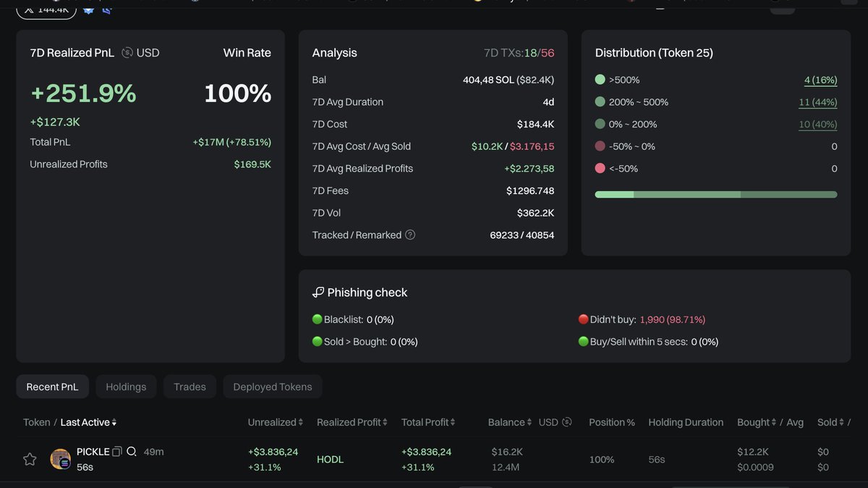Click the +$127.3K realized profit amount
Viewport: 868px width, 488px height.
click(55, 122)
